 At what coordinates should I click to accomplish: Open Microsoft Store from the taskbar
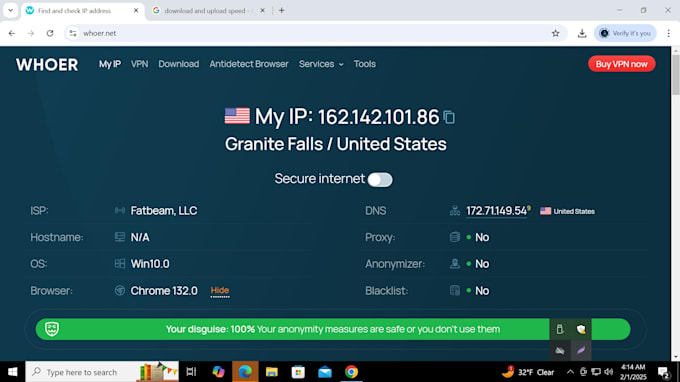pyautogui.click(x=298, y=372)
